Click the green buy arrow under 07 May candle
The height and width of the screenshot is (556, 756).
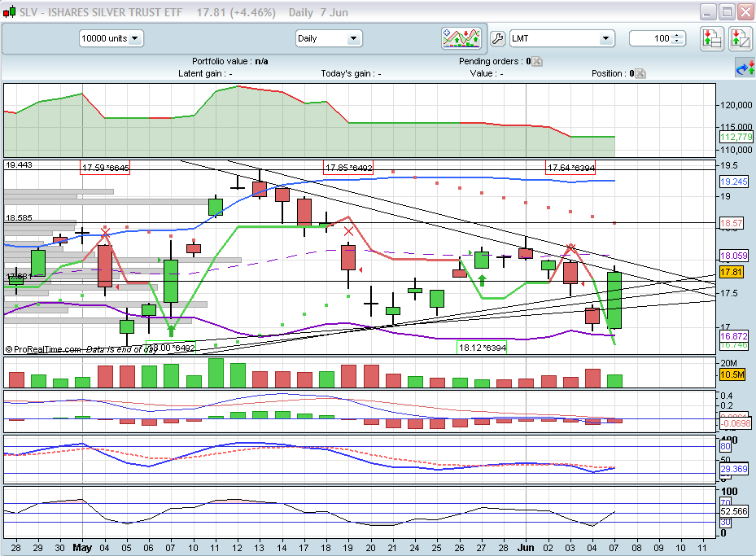coord(171,331)
